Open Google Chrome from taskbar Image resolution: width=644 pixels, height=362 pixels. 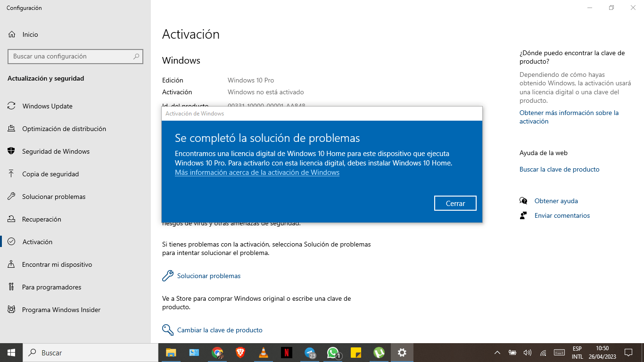(x=217, y=353)
